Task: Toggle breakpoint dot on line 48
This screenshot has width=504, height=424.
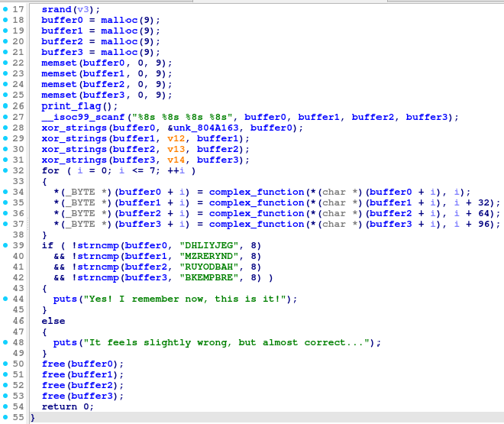Action: point(5,342)
